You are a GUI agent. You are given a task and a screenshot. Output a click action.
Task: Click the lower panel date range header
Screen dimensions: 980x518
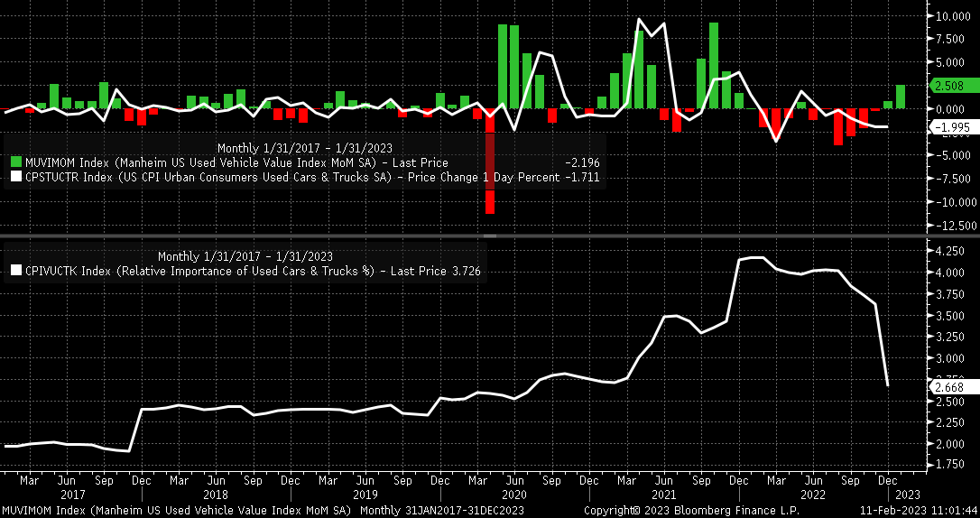click(x=245, y=255)
